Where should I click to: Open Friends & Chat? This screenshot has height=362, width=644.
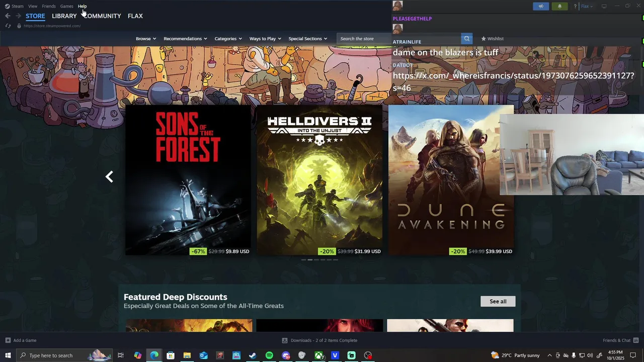click(620, 340)
